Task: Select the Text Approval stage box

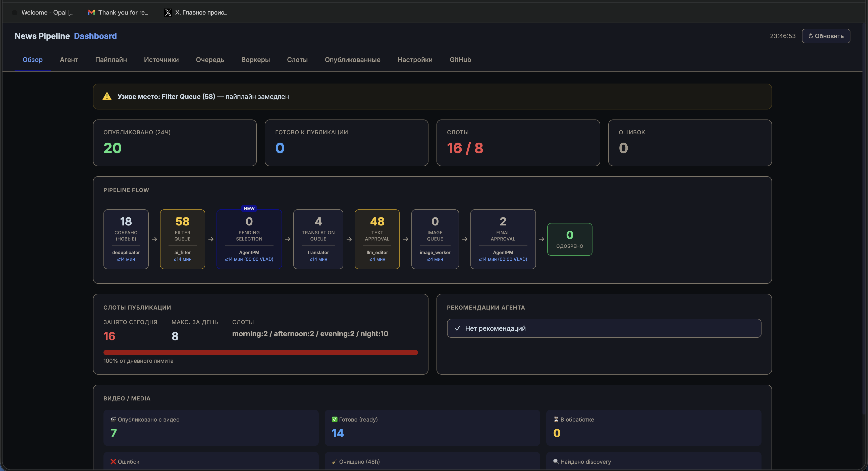Action: click(x=377, y=239)
